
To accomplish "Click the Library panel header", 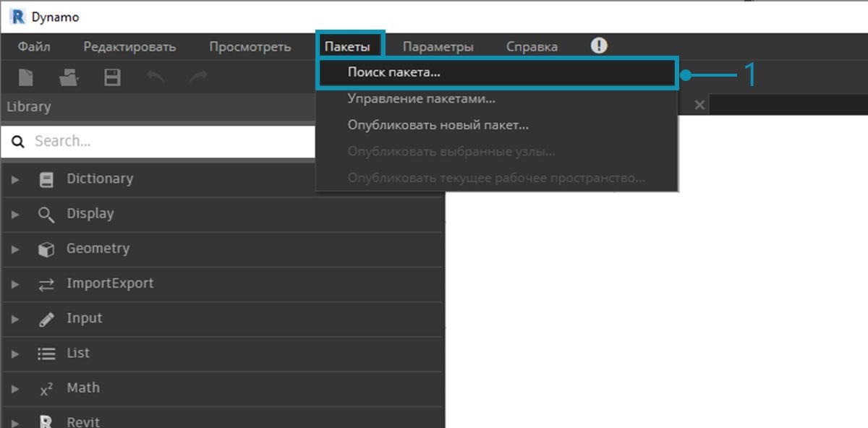I will [158, 107].
